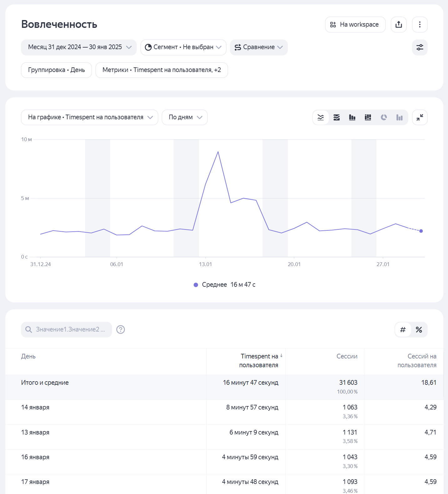Toggle table to percent (%) display

coord(419,330)
